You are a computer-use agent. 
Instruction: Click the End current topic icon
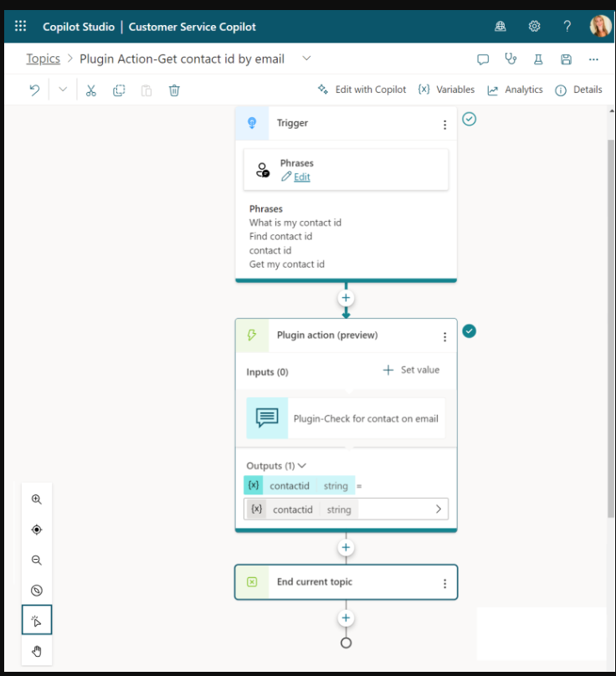[x=252, y=582]
